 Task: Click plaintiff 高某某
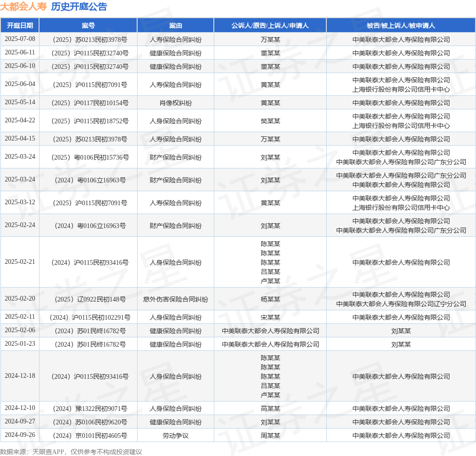[x=270, y=409]
